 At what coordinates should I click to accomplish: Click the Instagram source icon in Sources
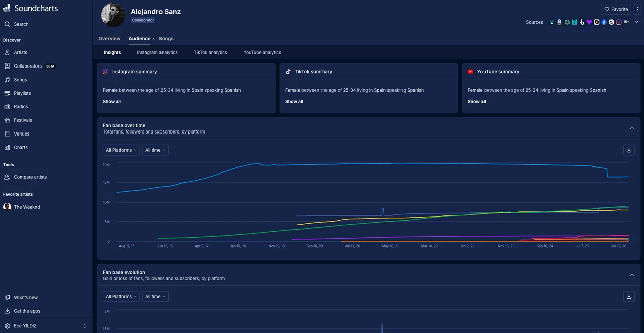click(x=619, y=22)
